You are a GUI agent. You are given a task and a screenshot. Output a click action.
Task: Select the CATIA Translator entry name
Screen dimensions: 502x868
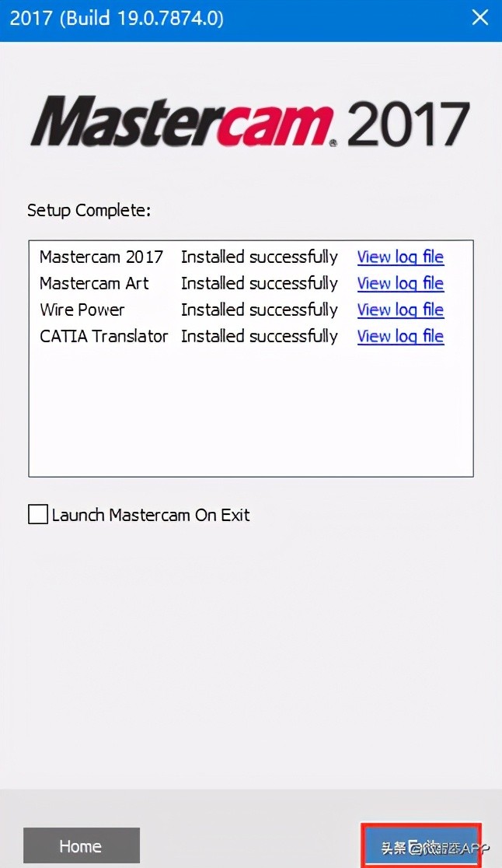tap(103, 336)
